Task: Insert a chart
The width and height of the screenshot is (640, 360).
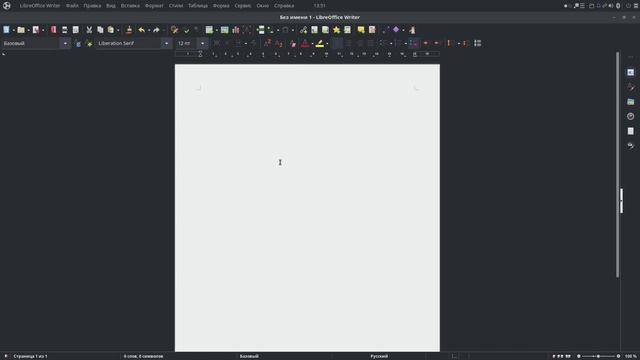Action: click(x=236, y=30)
